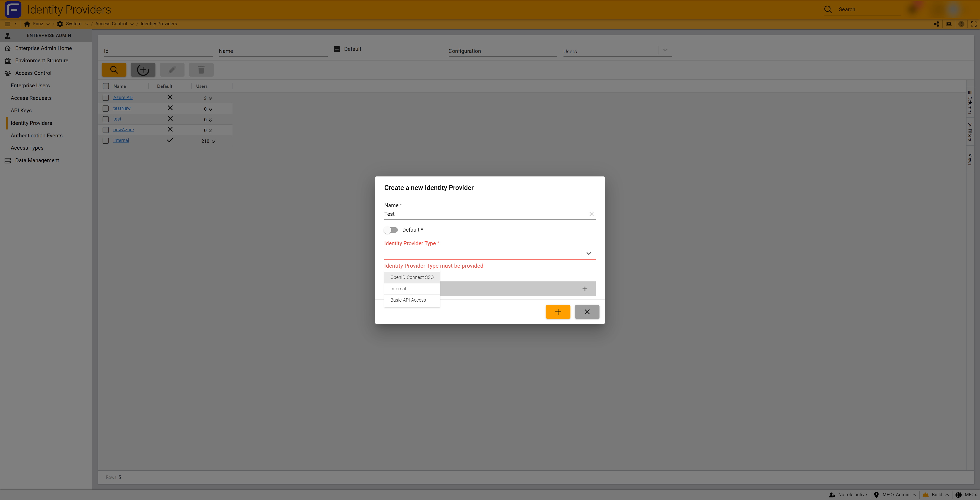
Task: Toggle the Default switch in dialog
Action: click(x=391, y=230)
